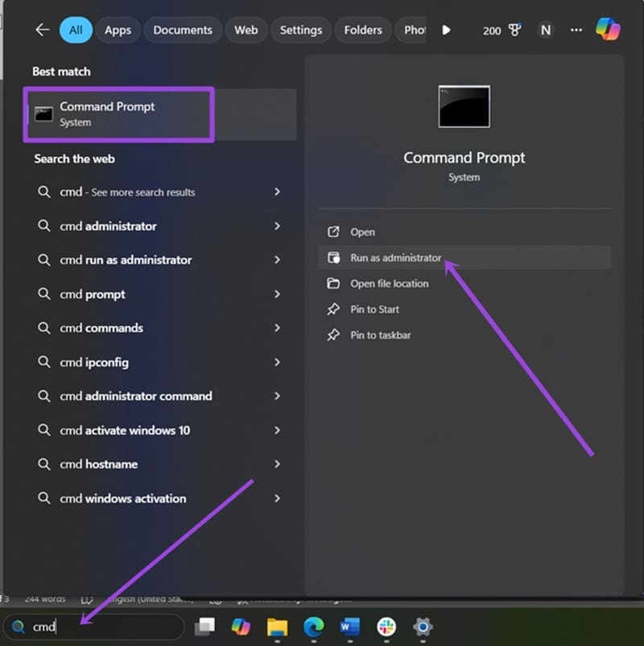This screenshot has width=644, height=646.
Task: Open Copilot from the search window corner
Action: pos(609,29)
